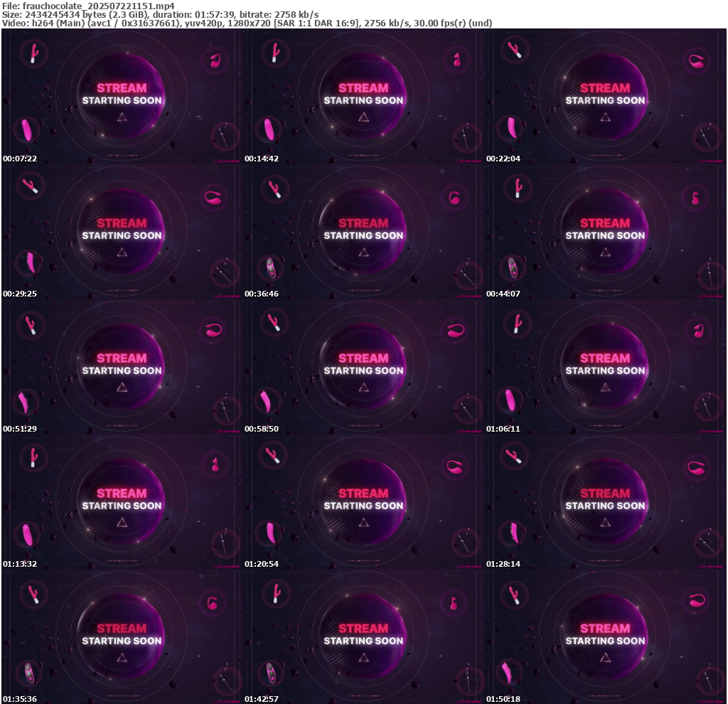Open the thumbnail timestamped 00:07:22
728x704 pixels.
[x=122, y=96]
